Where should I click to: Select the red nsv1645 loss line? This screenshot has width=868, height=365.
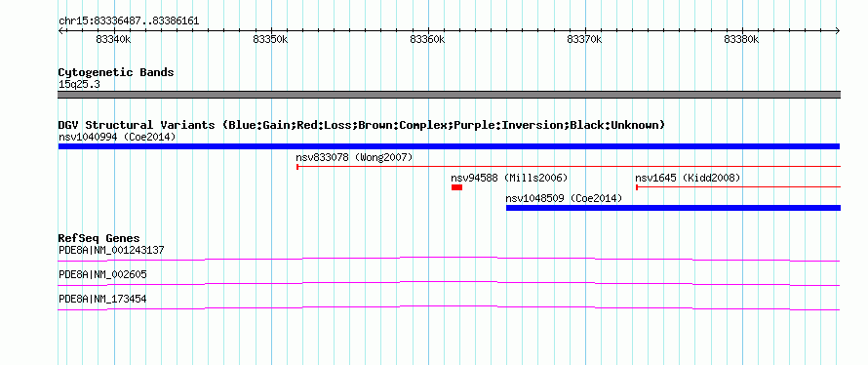click(x=738, y=187)
